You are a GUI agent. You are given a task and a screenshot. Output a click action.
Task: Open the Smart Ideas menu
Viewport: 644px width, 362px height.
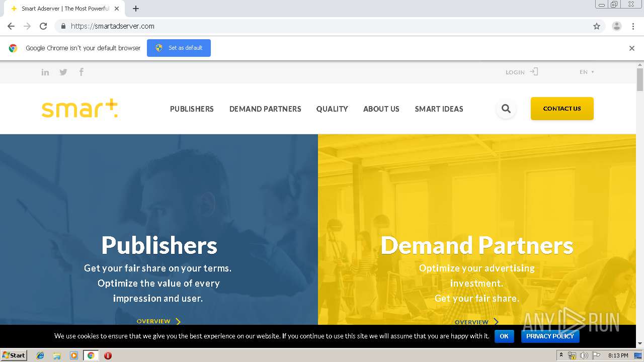(x=439, y=109)
